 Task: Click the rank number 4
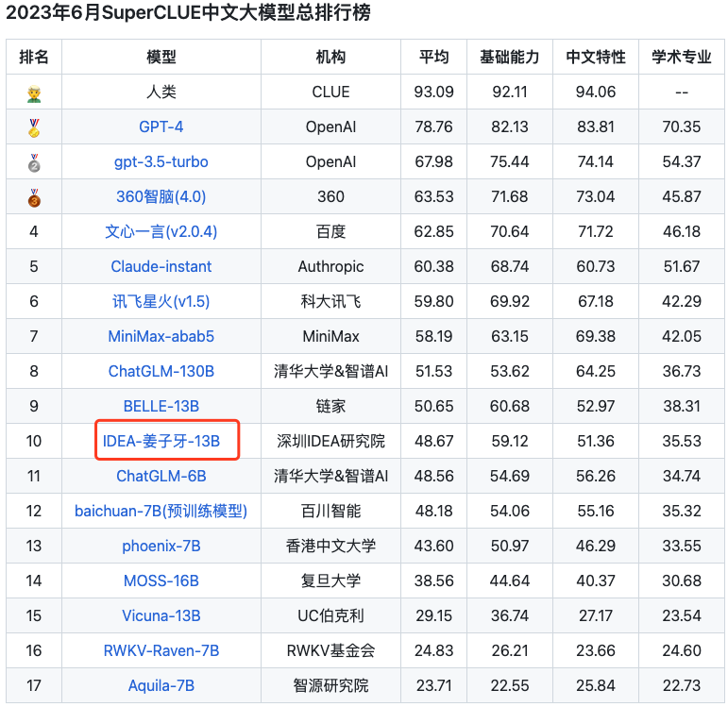(34, 231)
